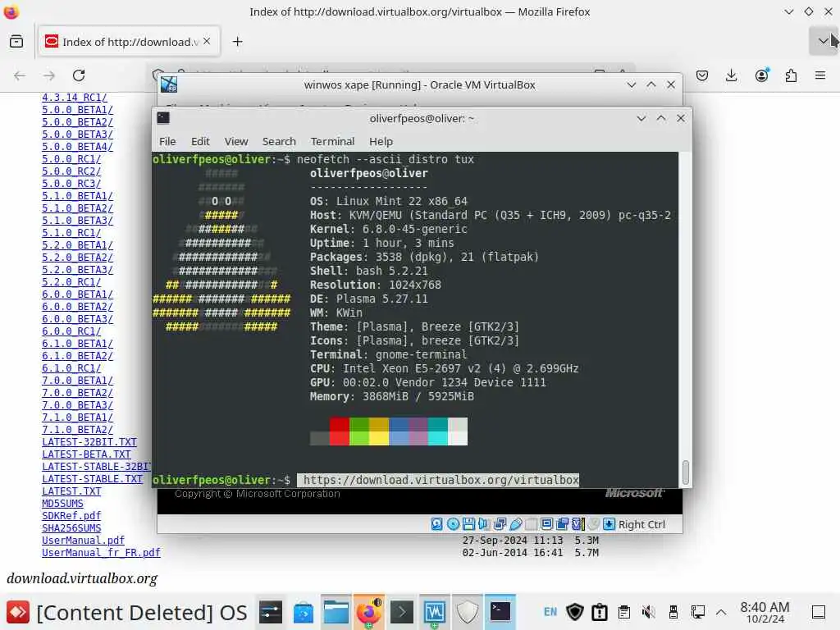Click the USB devices icon in VirtualBox status bar

tap(516, 524)
